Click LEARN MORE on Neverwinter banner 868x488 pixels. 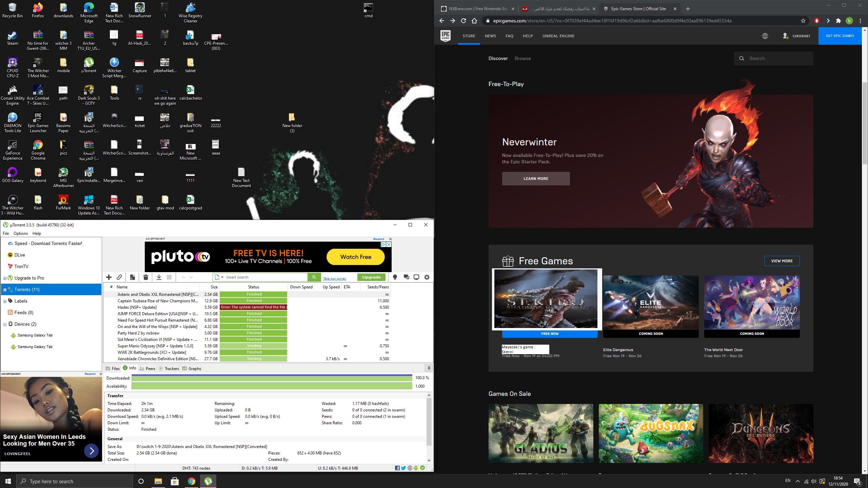536,179
